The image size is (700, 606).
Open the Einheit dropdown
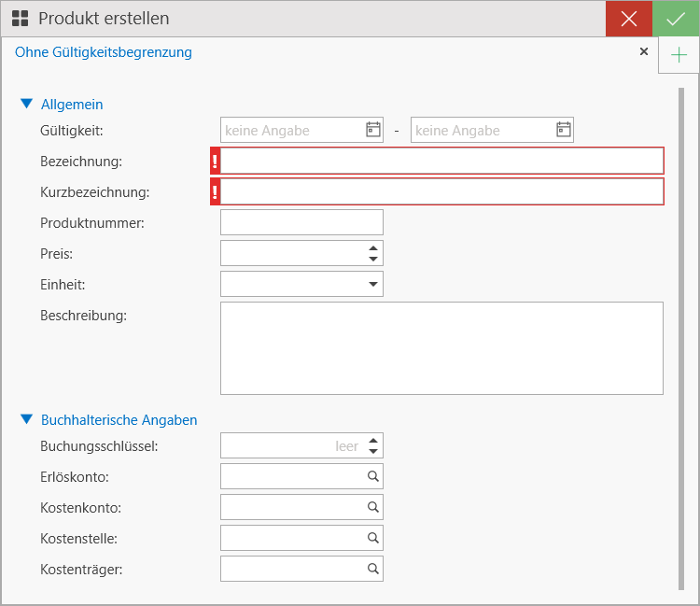[373, 284]
